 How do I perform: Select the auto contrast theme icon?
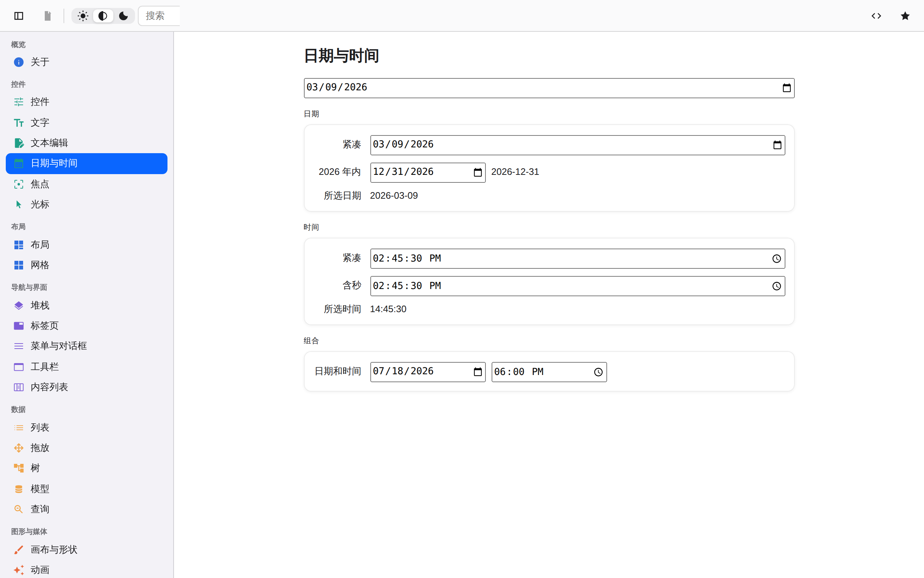click(103, 16)
